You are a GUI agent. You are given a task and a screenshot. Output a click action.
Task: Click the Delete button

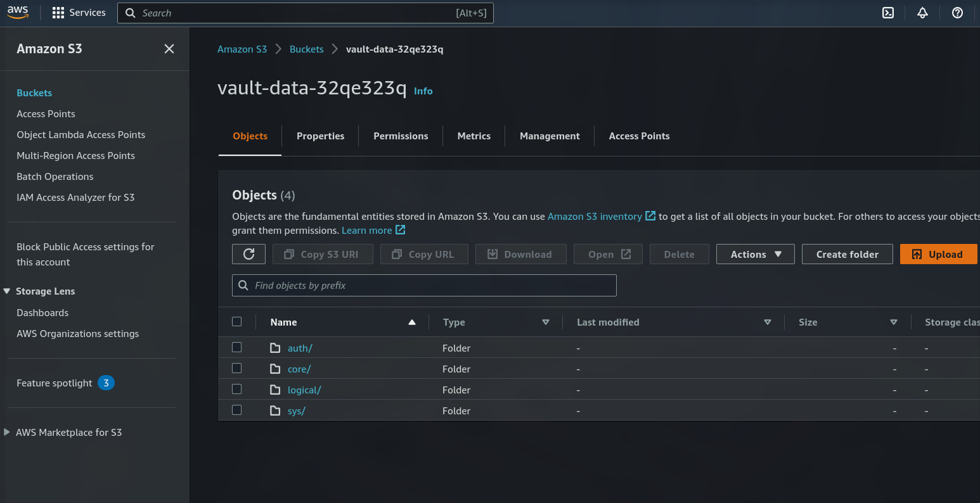pos(680,254)
